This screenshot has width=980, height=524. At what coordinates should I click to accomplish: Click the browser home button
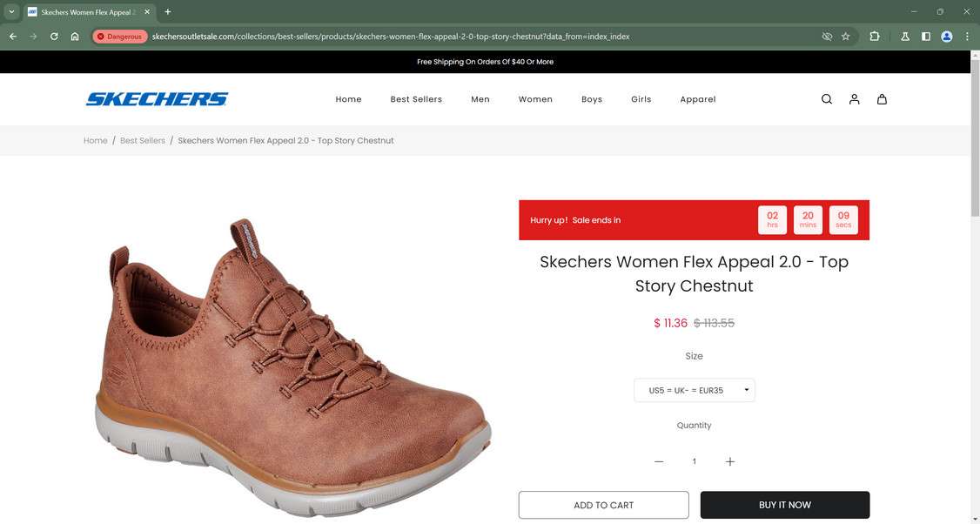point(75,37)
